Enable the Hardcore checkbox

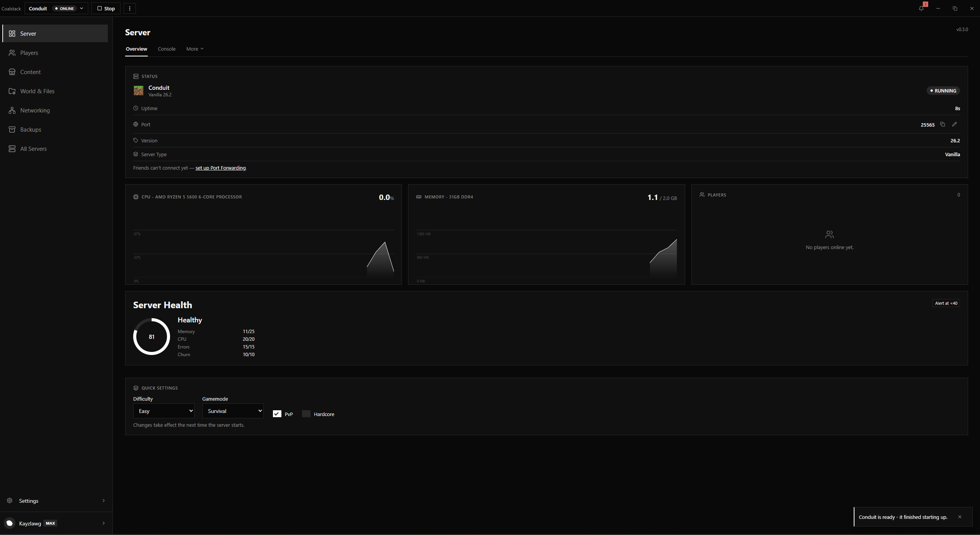coord(306,414)
